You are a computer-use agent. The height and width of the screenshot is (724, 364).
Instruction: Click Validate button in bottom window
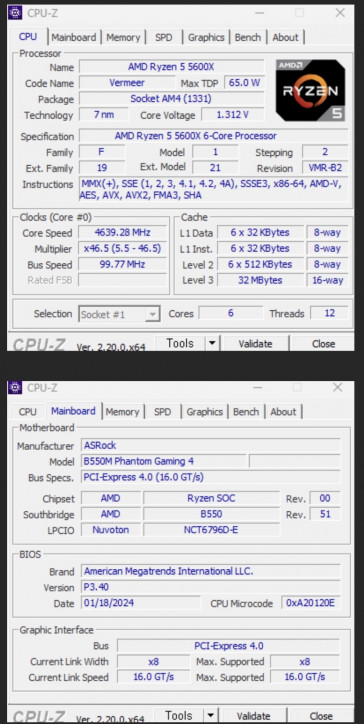click(x=254, y=716)
